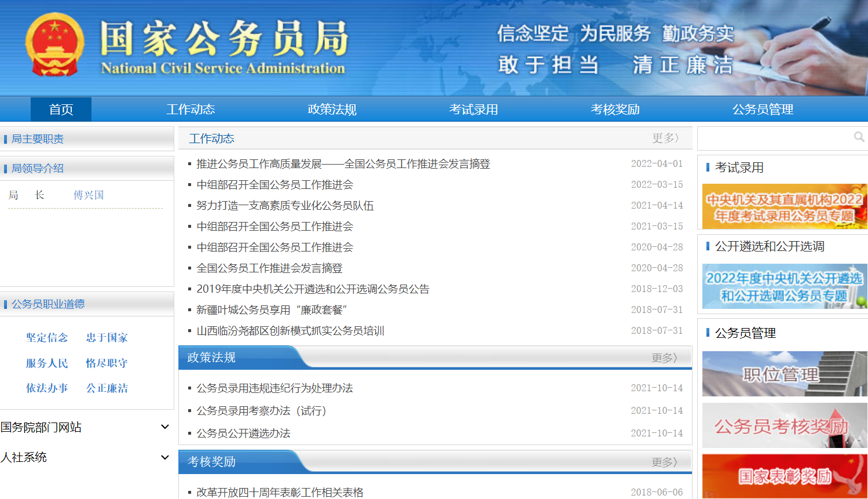Open the 2022年度中央机关公开遴选和公开选调公务员专题 banner

pyautogui.click(x=783, y=286)
